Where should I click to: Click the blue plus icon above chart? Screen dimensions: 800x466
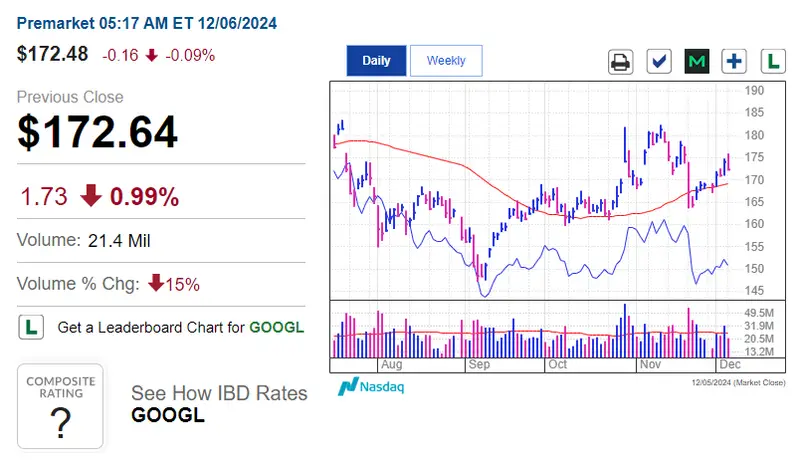click(x=734, y=62)
